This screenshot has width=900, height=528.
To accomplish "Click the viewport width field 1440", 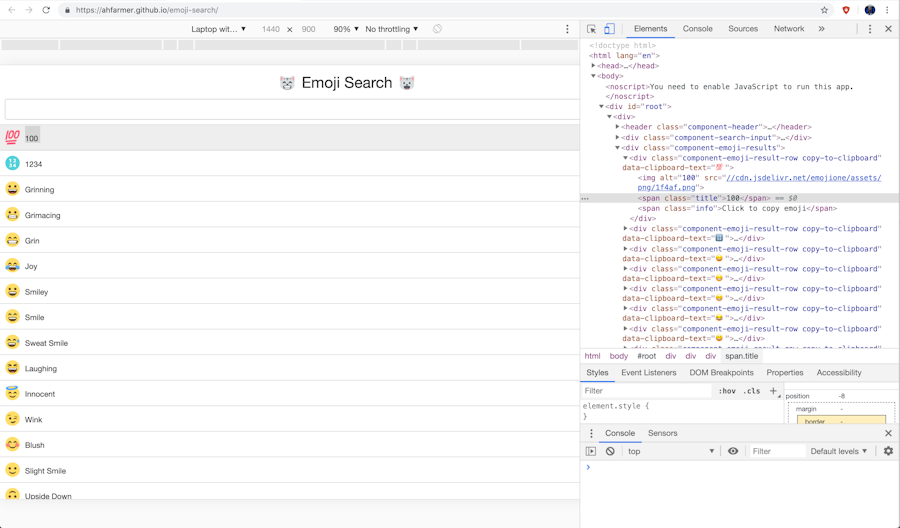I will 270,29.
